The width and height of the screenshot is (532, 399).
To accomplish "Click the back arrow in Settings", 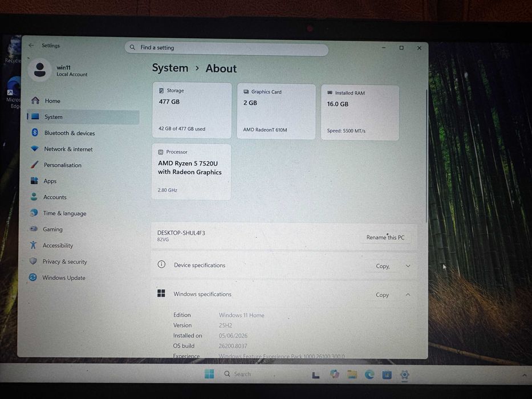I will pyautogui.click(x=31, y=45).
